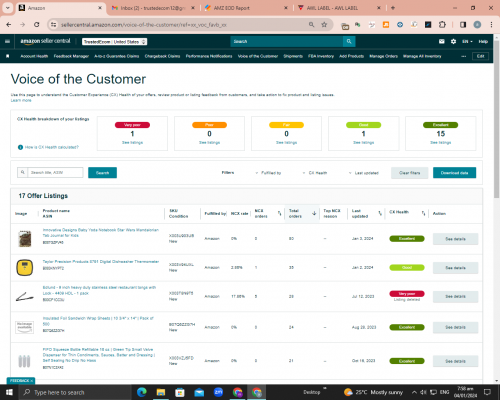
Task: Click the Search title, ASIN input field
Action: pyautogui.click(x=55, y=172)
